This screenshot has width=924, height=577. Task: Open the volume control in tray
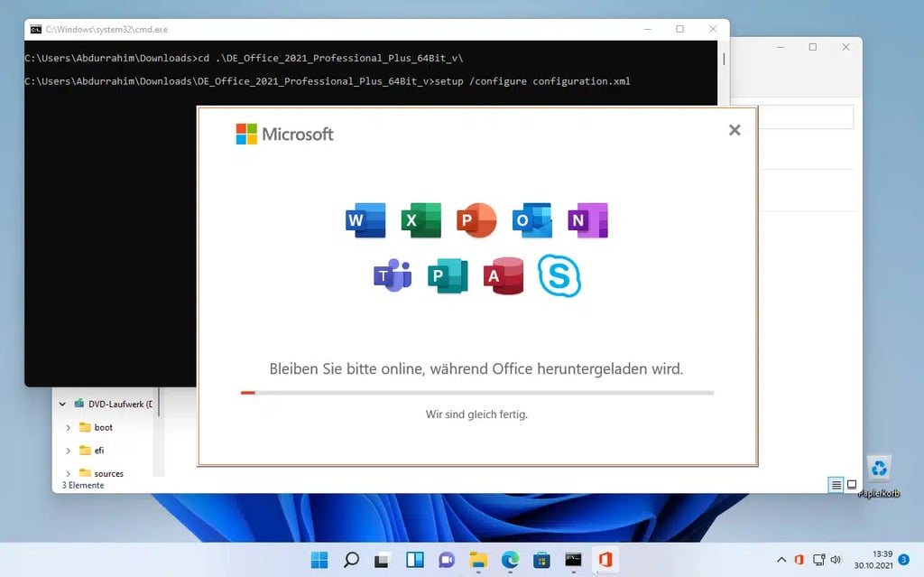(836, 559)
